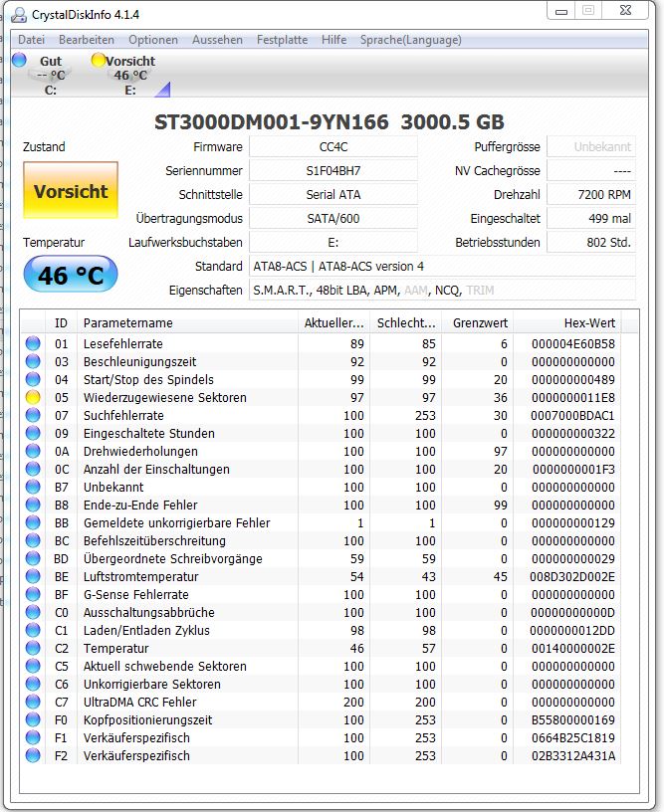Click status orb of Drehwiederholungen row
Screen dimensions: 664x812
(33, 451)
